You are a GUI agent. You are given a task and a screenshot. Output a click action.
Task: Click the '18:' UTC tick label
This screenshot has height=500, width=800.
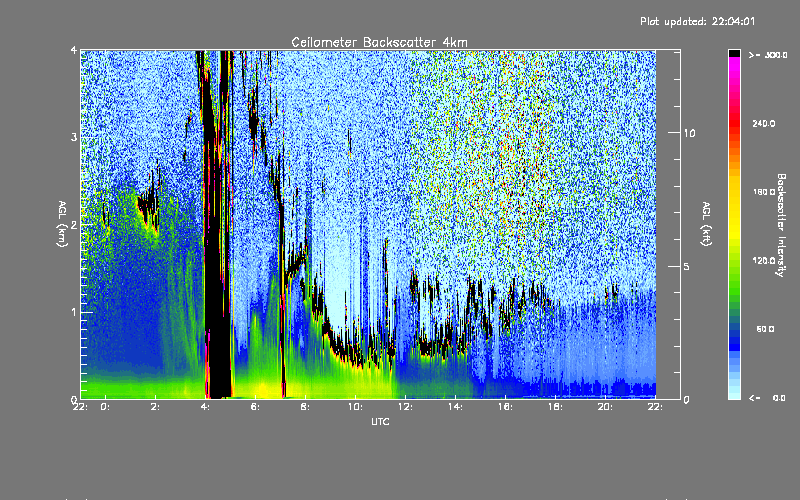point(555,407)
